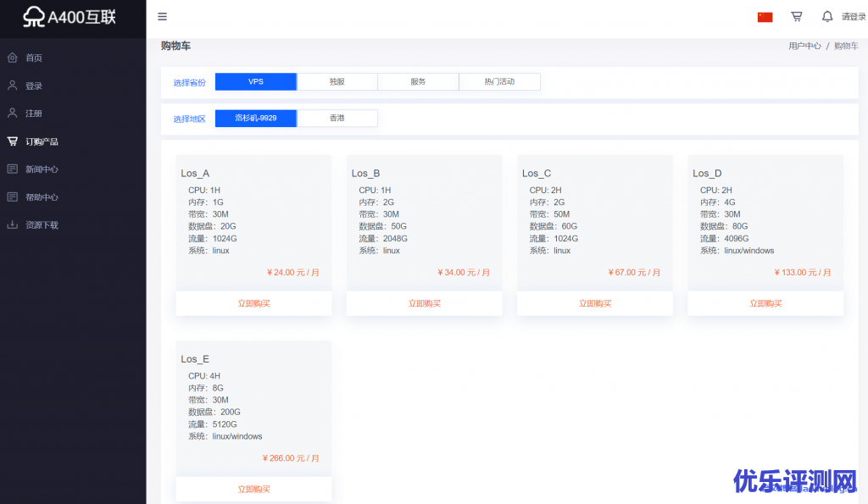
Task: Open the China flag language selector
Action: 765,17
